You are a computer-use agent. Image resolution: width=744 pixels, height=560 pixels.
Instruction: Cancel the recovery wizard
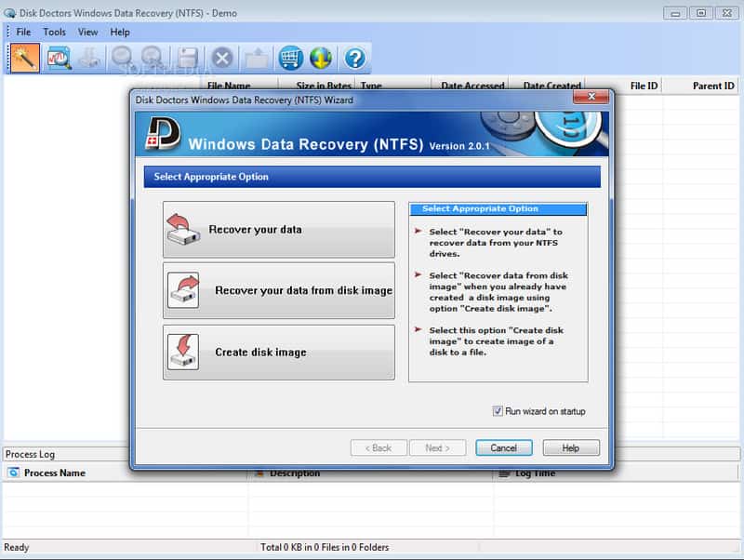[504, 447]
